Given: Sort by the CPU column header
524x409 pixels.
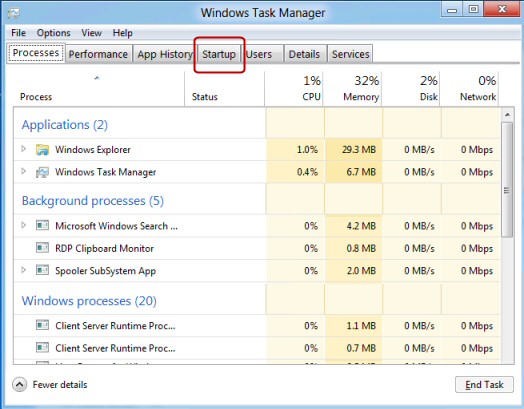Looking at the screenshot, I should [294, 89].
